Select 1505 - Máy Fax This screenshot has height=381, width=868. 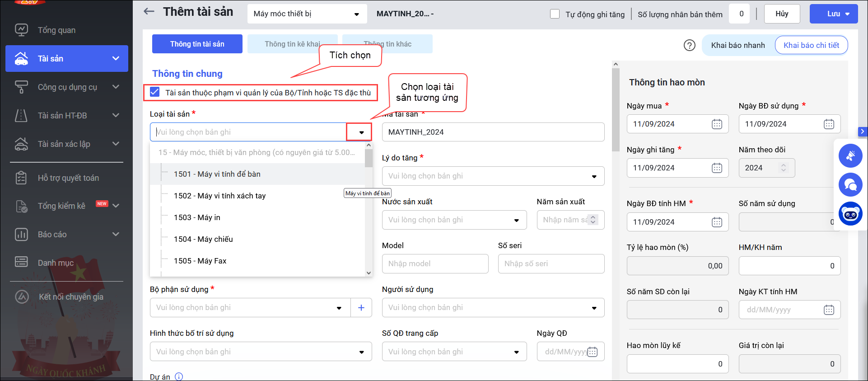[x=257, y=261]
